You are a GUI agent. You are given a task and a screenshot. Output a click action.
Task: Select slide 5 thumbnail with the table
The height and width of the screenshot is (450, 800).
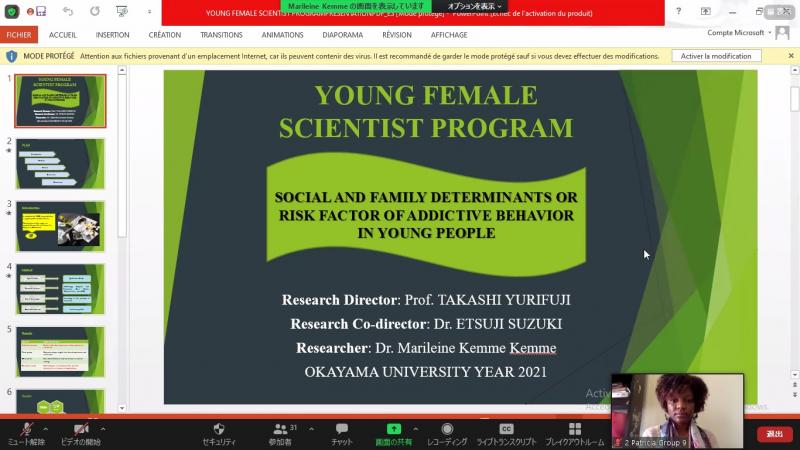60,352
